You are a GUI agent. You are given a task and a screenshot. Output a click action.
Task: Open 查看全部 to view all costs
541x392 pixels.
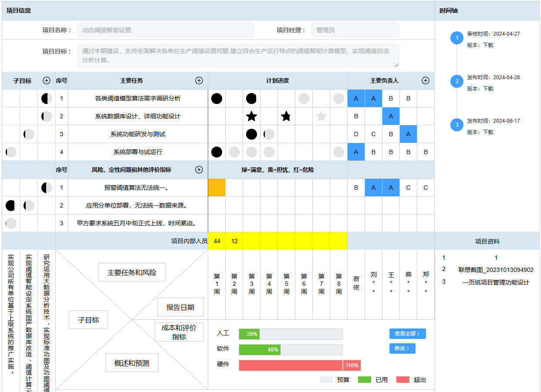[x=407, y=334]
